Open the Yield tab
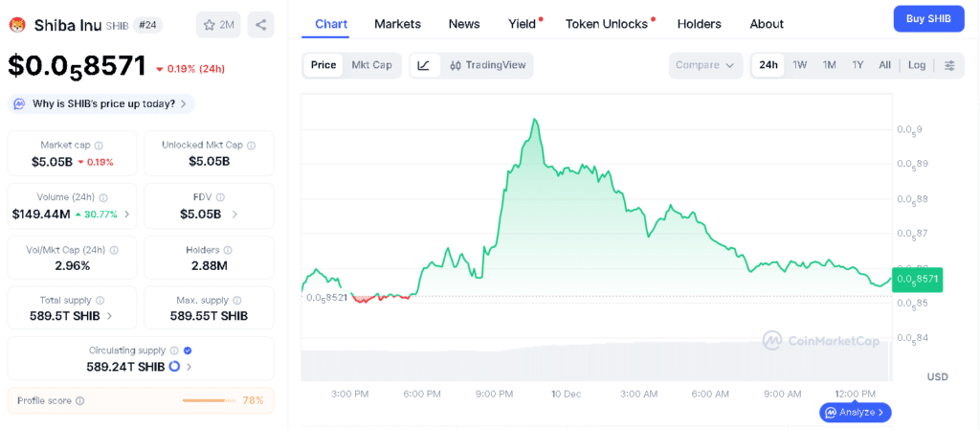980x430 pixels. (523, 24)
